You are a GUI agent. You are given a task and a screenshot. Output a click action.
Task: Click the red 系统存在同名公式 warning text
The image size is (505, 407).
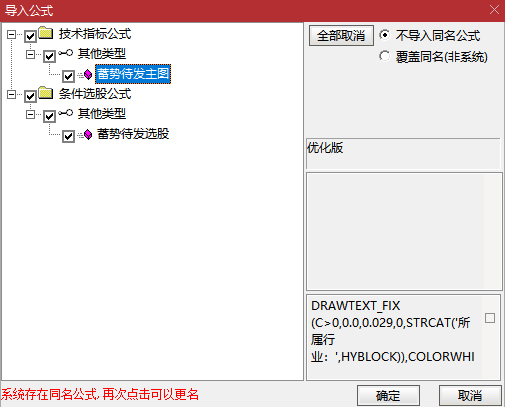100,395
